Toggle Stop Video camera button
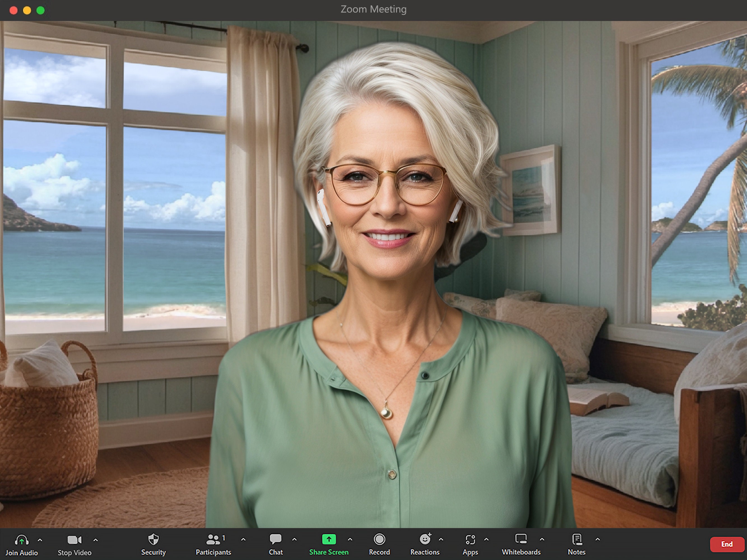The width and height of the screenshot is (747, 560). 74,540
